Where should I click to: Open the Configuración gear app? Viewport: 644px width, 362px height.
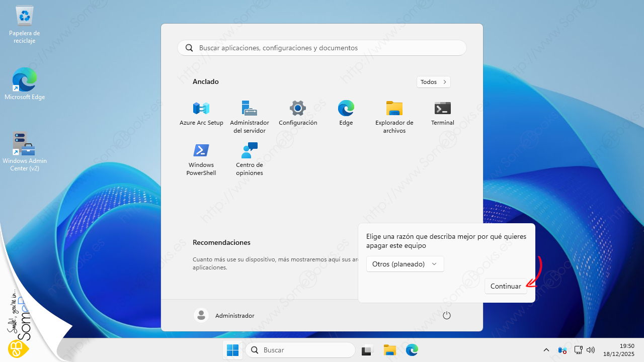coord(298,109)
